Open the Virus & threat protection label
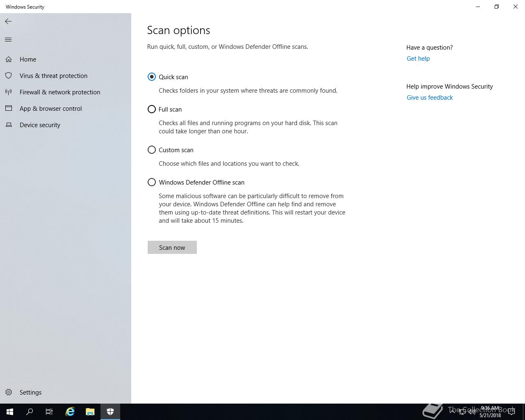525x420 pixels. (53, 75)
